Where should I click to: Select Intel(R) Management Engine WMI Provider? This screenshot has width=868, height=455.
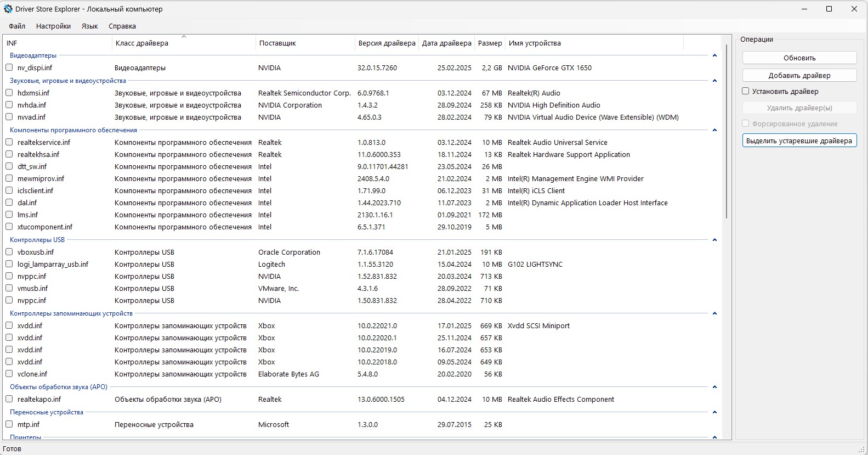(x=576, y=179)
